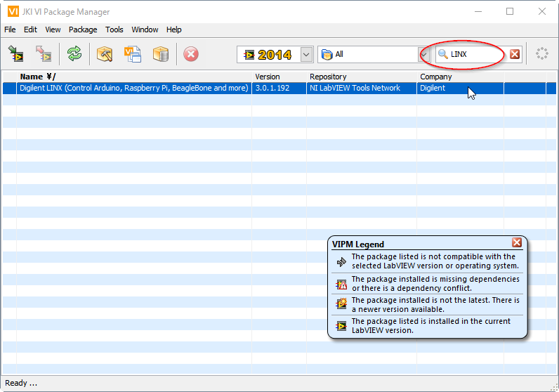Click the red cancel operation icon

click(191, 55)
